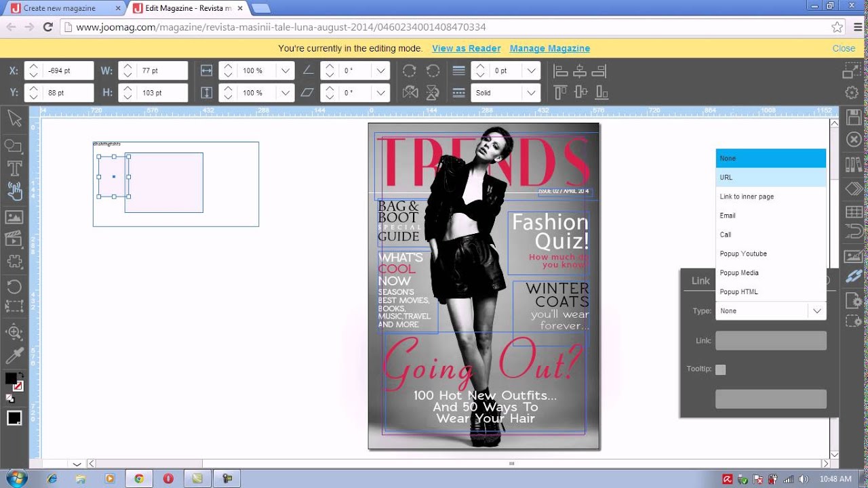Image resolution: width=868 pixels, height=488 pixels.
Task: Open the link tool in right sidebar
Action: [x=854, y=277]
